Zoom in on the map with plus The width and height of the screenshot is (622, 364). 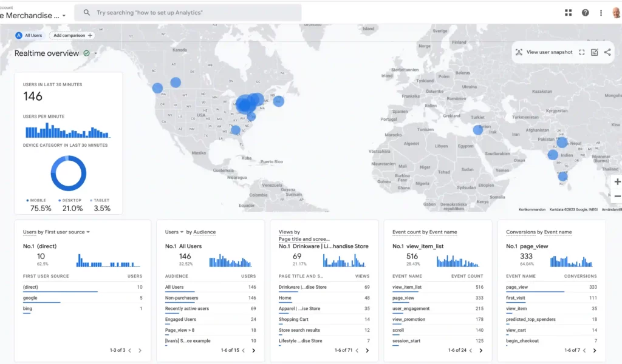point(617,181)
